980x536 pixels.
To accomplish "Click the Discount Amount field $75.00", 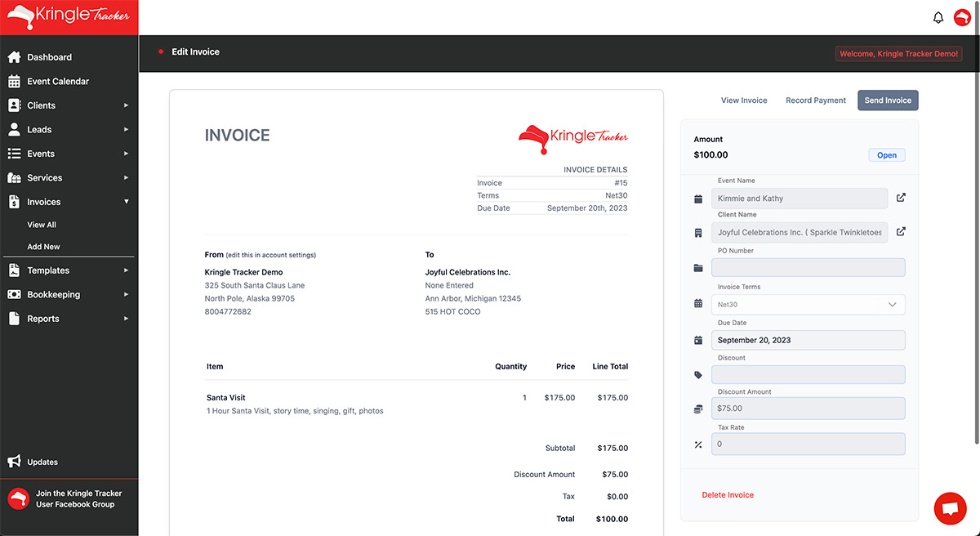I will point(808,409).
